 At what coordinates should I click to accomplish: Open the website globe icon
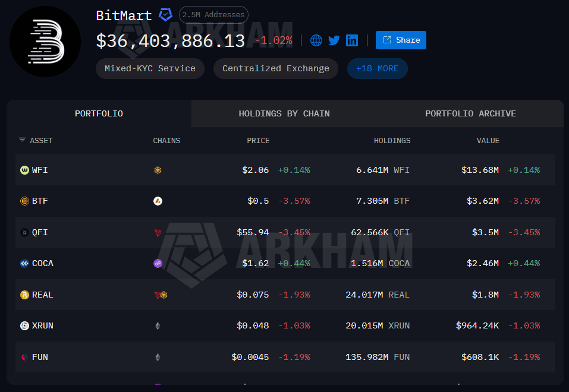point(316,40)
